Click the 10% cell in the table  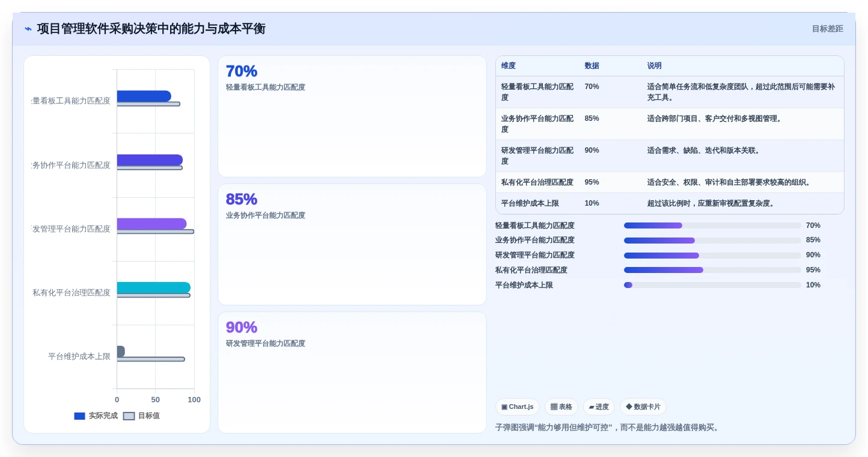click(x=592, y=203)
